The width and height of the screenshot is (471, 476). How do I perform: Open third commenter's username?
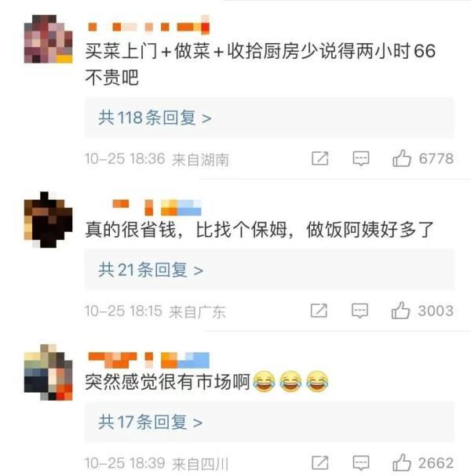(148, 360)
